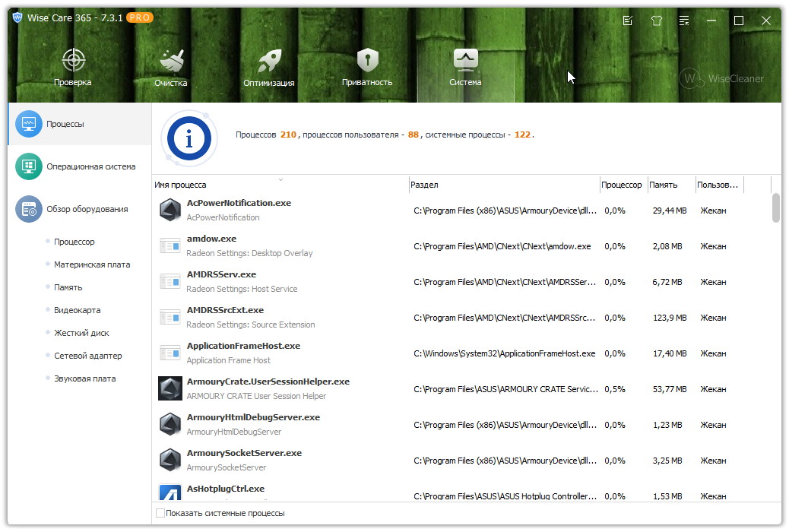Open the Оптимизация rocket icon
The height and width of the screenshot is (532, 789).
click(x=269, y=61)
